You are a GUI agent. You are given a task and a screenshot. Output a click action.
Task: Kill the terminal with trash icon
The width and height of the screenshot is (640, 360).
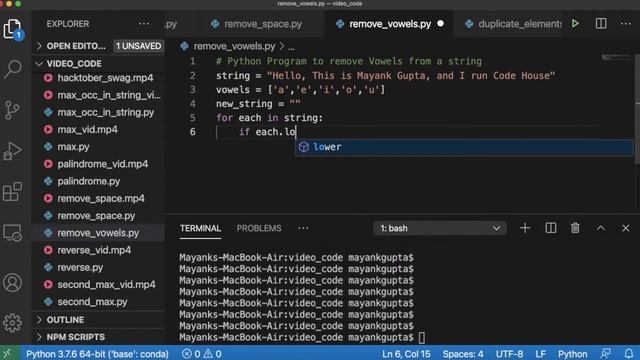point(575,228)
